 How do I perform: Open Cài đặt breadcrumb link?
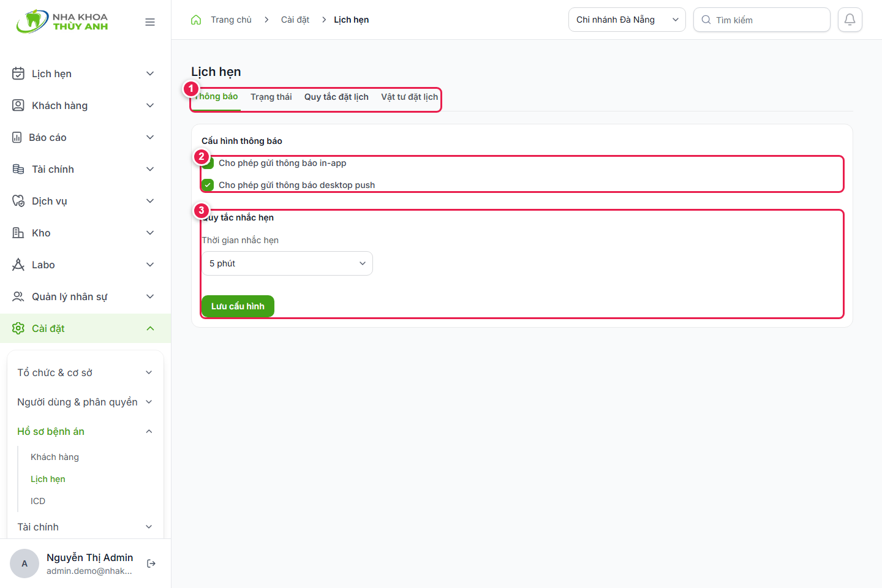[295, 20]
